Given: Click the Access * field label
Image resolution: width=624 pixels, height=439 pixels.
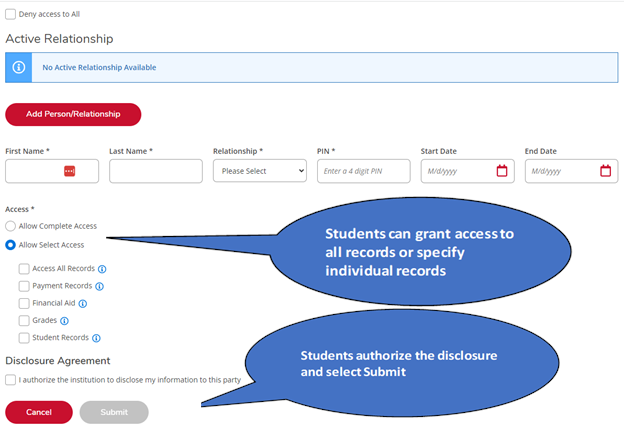Looking at the screenshot, I should pyautogui.click(x=20, y=209).
